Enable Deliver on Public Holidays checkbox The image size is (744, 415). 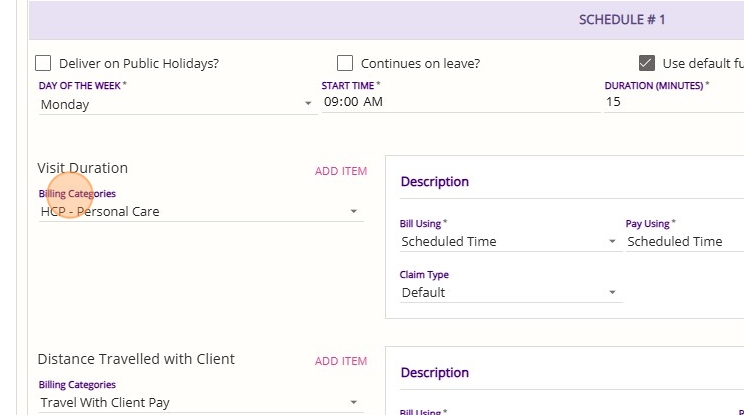[44, 63]
